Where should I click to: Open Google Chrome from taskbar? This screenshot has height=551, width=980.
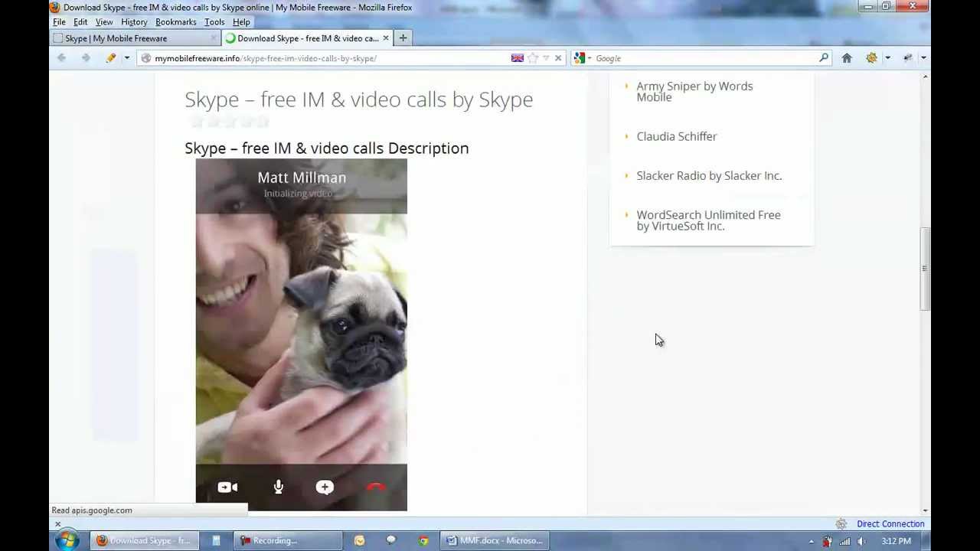click(x=423, y=541)
